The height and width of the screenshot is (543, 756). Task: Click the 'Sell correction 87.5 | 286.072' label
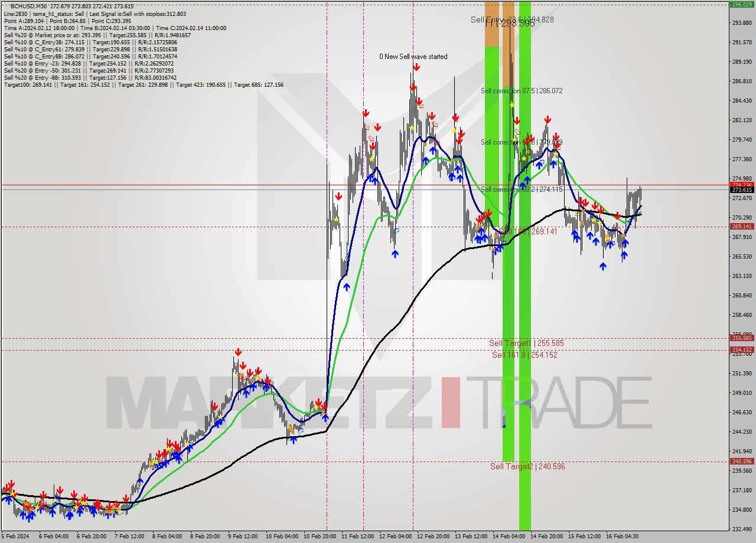click(x=522, y=91)
